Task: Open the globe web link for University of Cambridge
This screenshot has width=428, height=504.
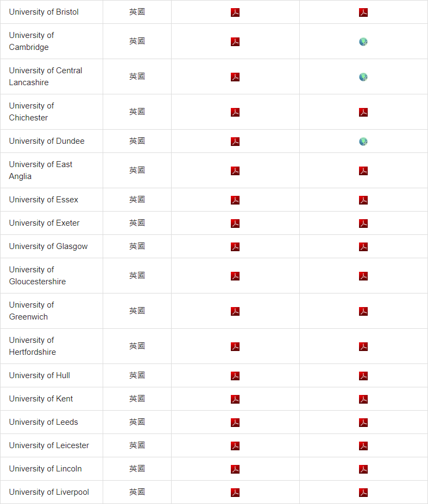Action: tap(363, 42)
